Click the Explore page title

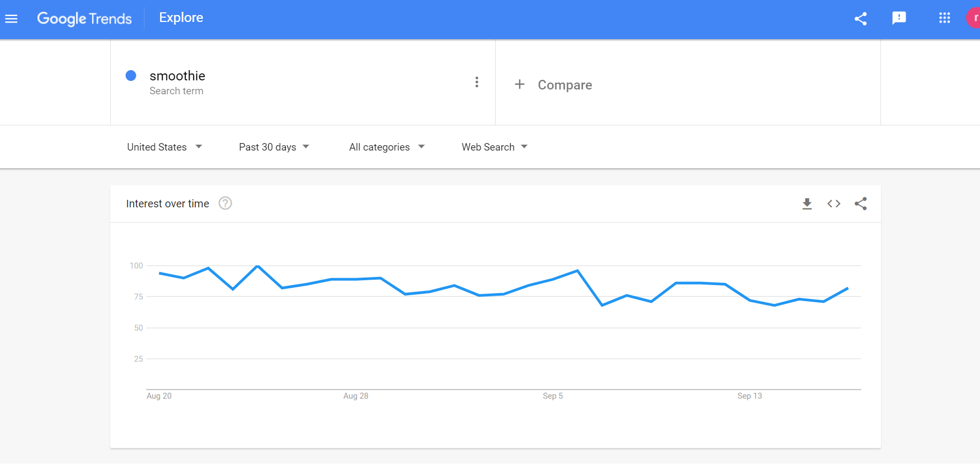pyautogui.click(x=181, y=18)
